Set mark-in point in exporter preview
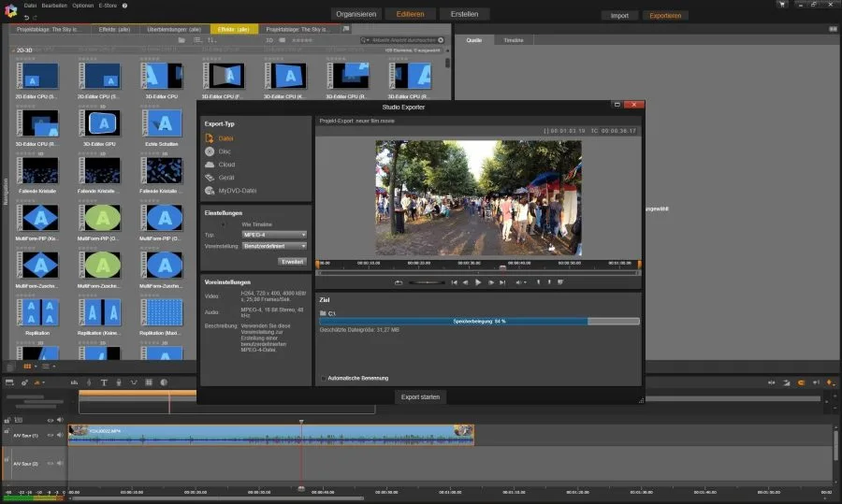 tap(539, 281)
